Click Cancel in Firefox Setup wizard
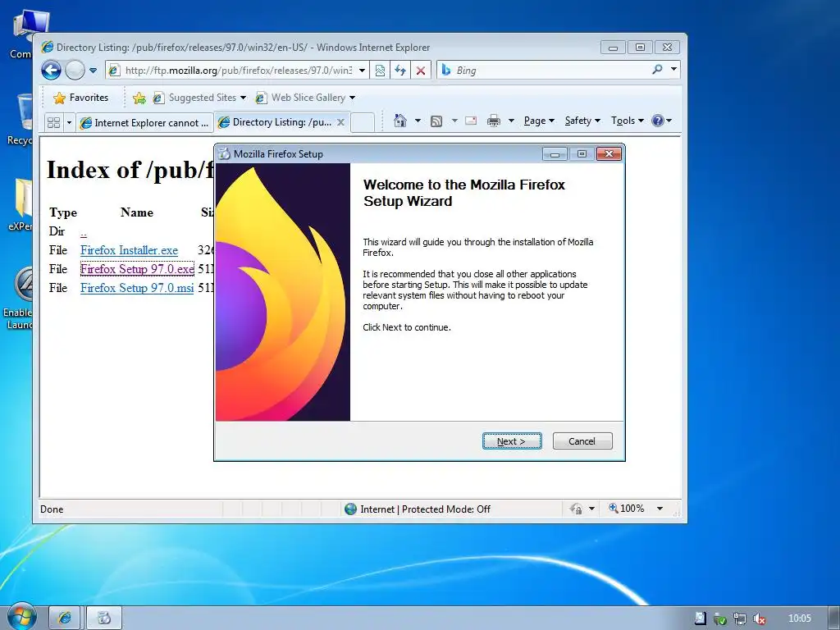Screen dimensions: 840x630 click(582, 441)
